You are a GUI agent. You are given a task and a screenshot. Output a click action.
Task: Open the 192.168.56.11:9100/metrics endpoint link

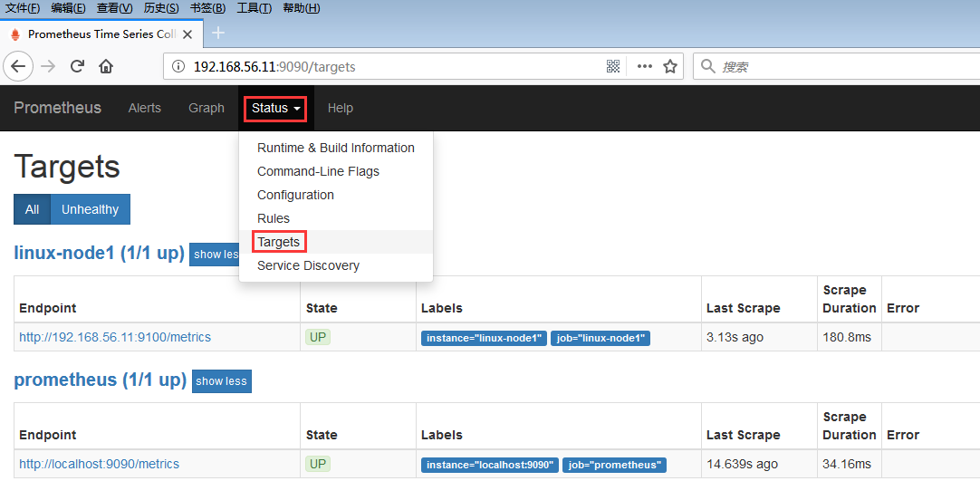click(115, 337)
